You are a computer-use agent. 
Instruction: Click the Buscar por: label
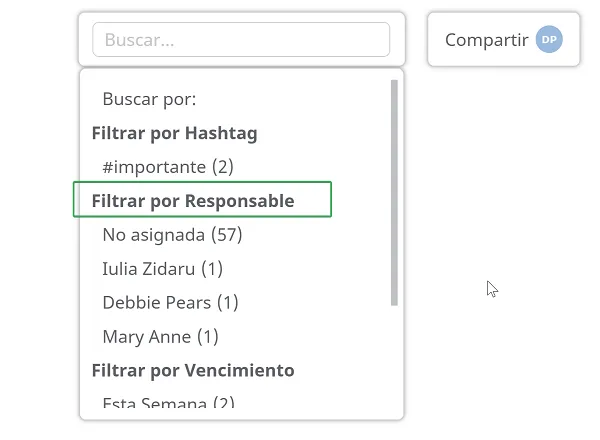pyautogui.click(x=149, y=99)
